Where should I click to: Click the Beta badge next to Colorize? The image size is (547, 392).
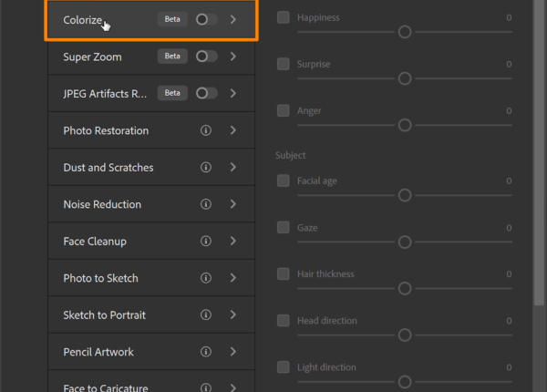tap(172, 19)
